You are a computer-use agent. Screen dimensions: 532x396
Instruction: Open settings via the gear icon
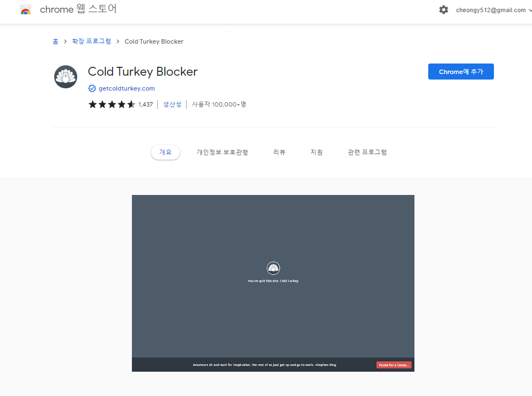[x=444, y=10]
